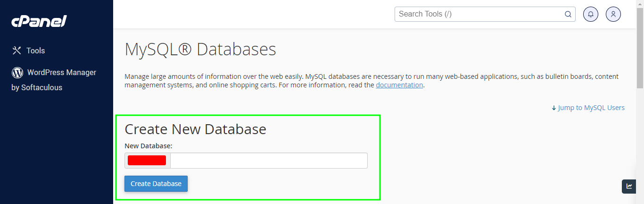Select the Tools label in the sidebar
The image size is (644, 204).
tap(36, 51)
